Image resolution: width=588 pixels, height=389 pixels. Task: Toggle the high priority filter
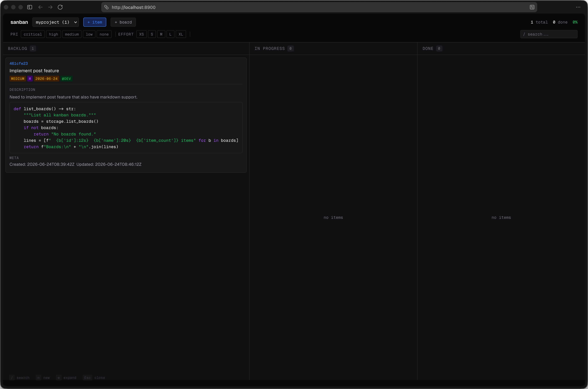(x=53, y=34)
